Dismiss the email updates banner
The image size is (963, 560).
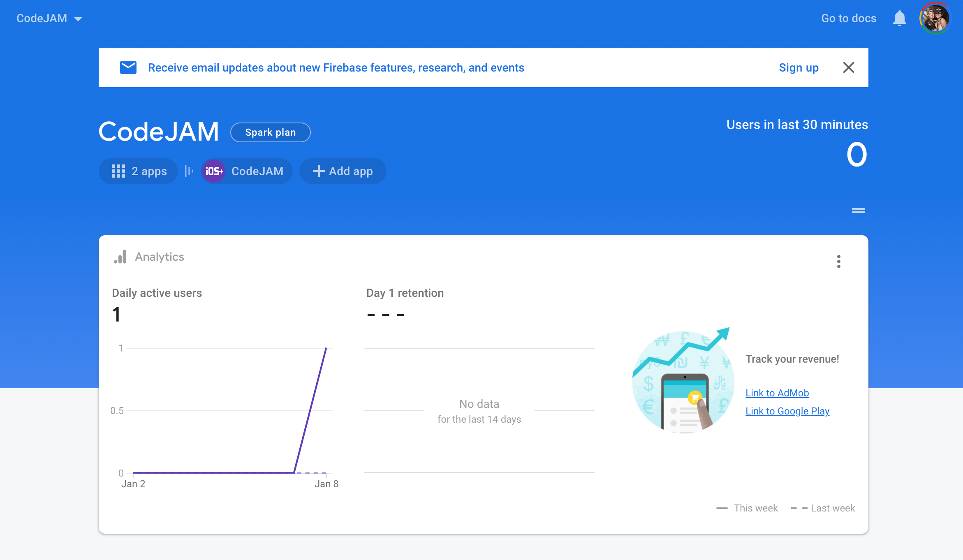click(x=848, y=67)
